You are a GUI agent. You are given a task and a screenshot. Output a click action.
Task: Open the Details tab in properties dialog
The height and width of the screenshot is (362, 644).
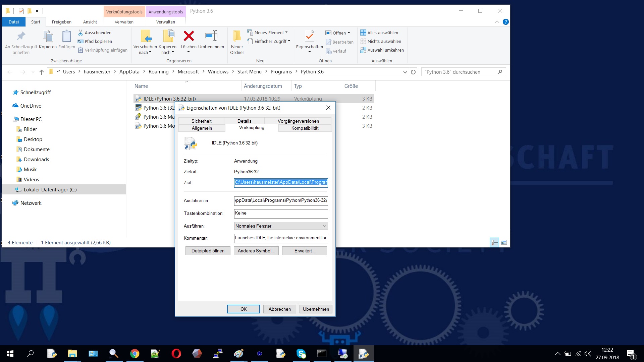tap(244, 121)
